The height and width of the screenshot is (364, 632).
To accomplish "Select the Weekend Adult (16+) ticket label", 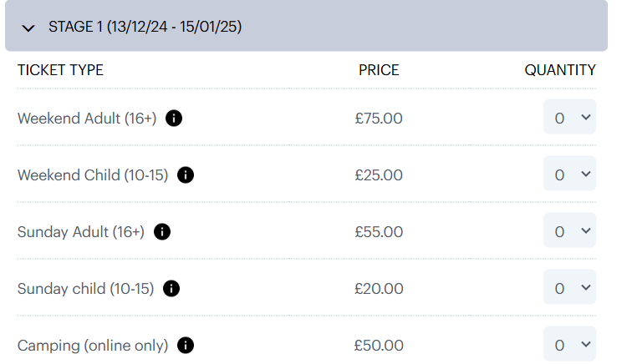I will 87,119.
